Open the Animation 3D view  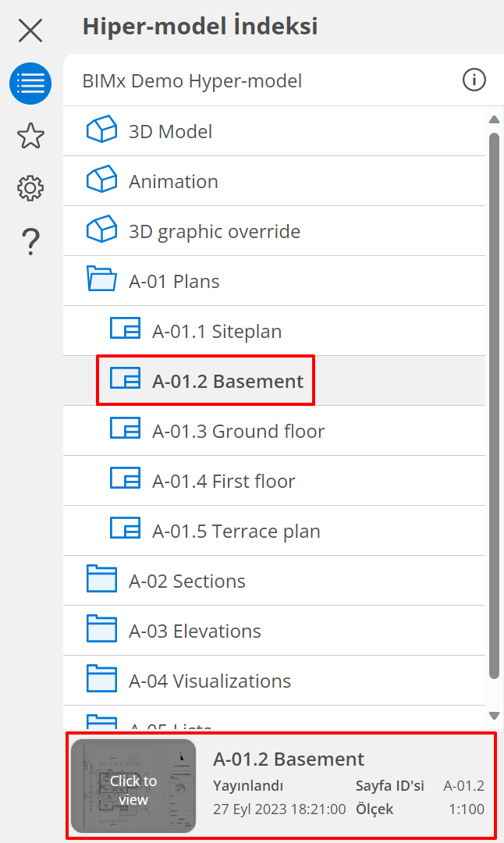pos(173,181)
